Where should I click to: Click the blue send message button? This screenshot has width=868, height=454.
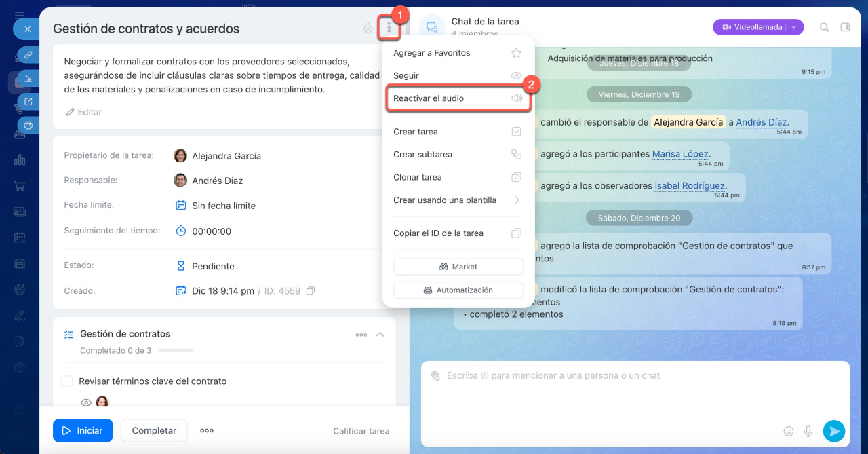tap(833, 431)
